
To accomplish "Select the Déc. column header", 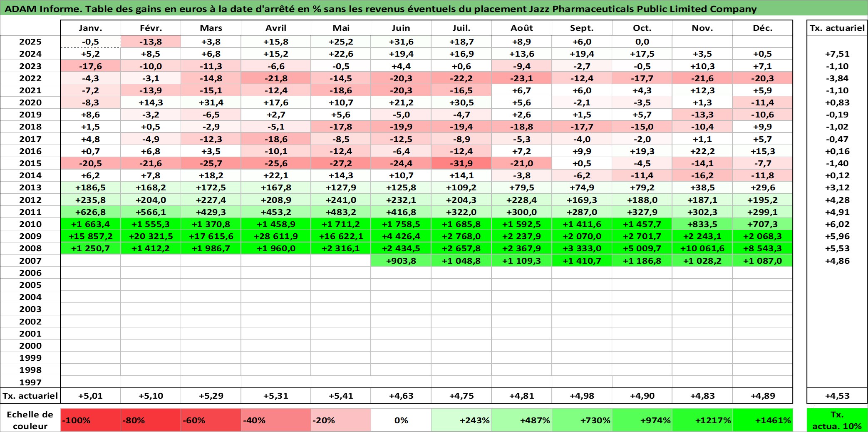I will click(x=762, y=28).
